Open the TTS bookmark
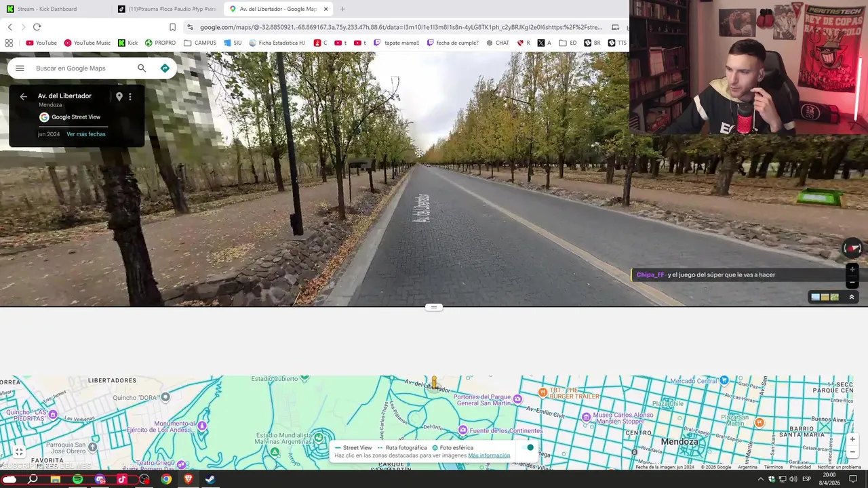The width and height of the screenshot is (868, 488). coord(617,43)
